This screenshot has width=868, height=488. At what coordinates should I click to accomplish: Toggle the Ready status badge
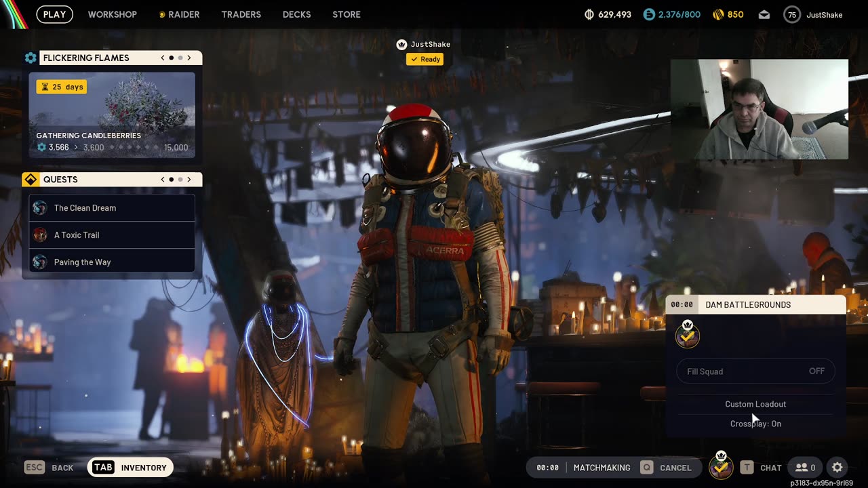click(425, 59)
